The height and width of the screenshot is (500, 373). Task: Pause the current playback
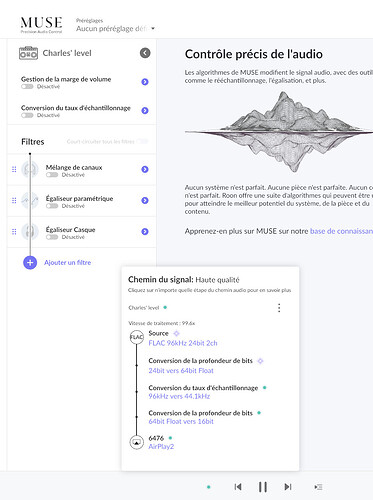[263, 487]
